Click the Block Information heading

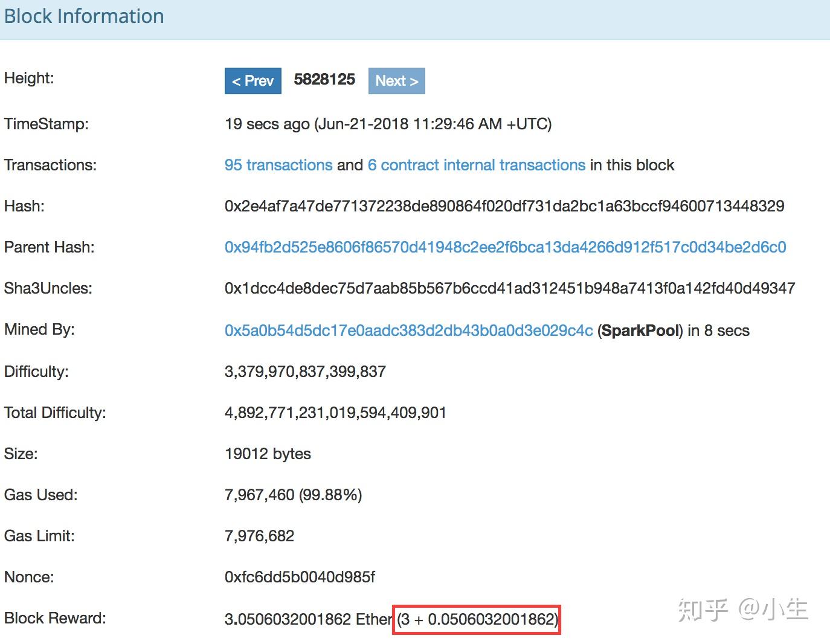[84, 16]
